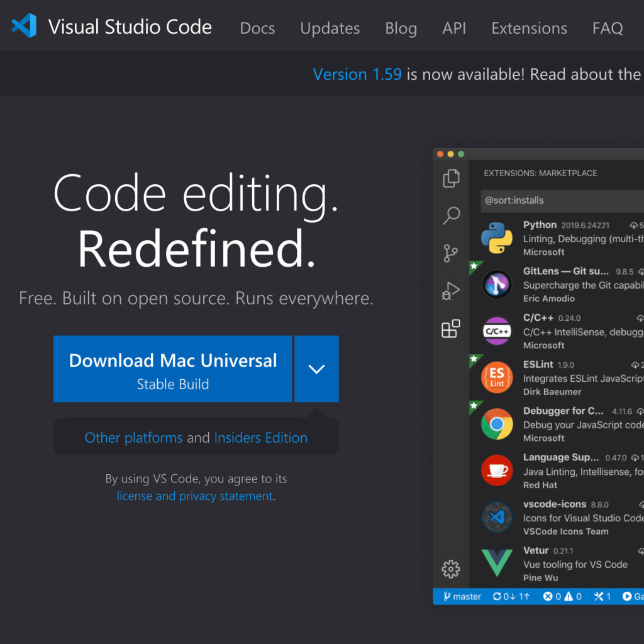Select the Python extension name
Image resolution: width=644 pixels, height=644 pixels.
pos(540,225)
